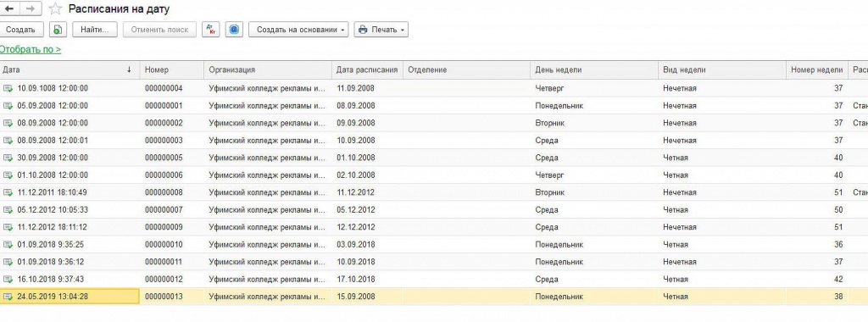Click document icon in row 10.09.1008

pyautogui.click(x=8, y=88)
